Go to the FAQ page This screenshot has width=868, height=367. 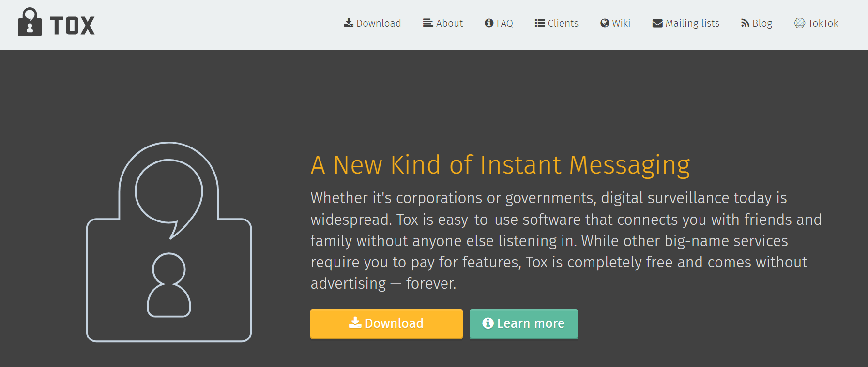point(499,23)
